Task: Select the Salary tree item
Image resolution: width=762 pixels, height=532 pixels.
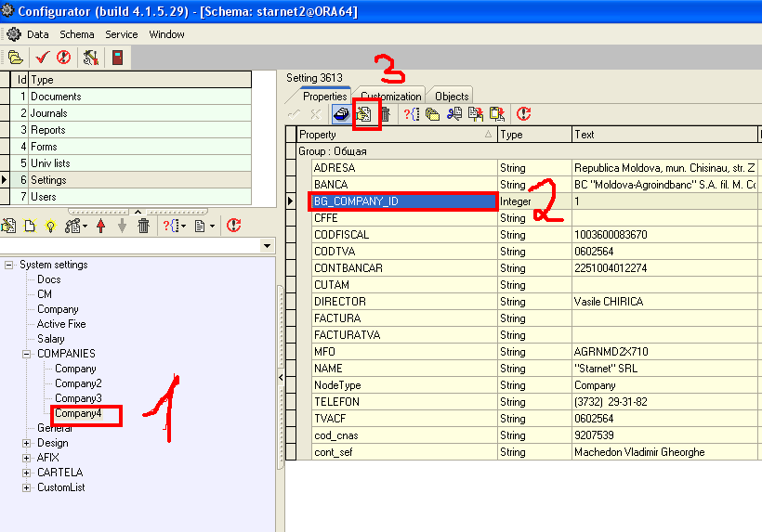Action: click(x=50, y=339)
